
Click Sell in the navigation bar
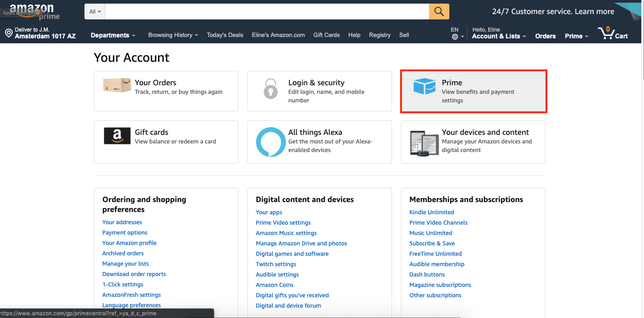(404, 35)
